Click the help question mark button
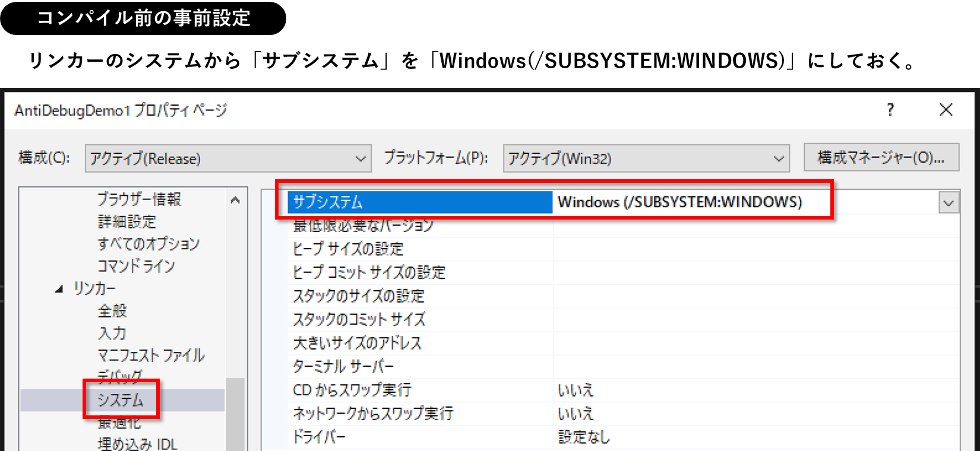 [890, 110]
